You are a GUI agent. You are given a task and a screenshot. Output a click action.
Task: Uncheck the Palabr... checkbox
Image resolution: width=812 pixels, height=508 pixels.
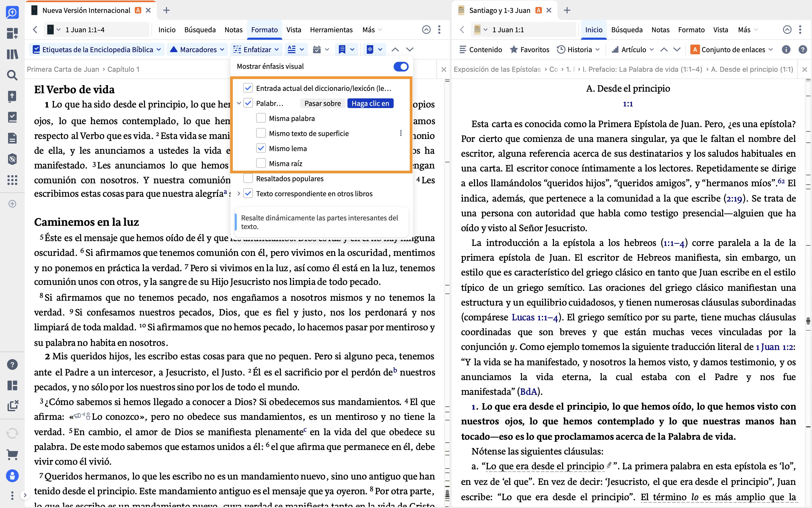pos(248,103)
